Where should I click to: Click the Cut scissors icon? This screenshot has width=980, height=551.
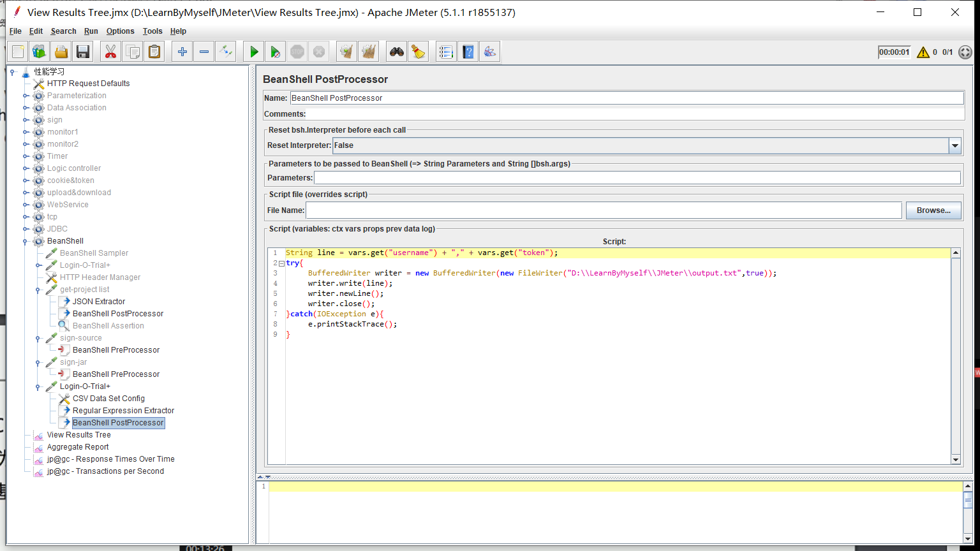click(111, 52)
